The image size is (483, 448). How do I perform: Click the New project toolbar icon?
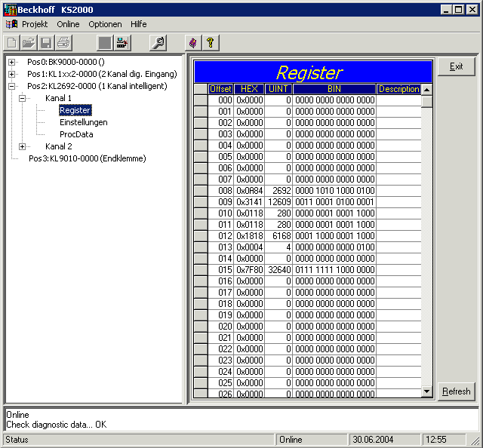click(12, 42)
